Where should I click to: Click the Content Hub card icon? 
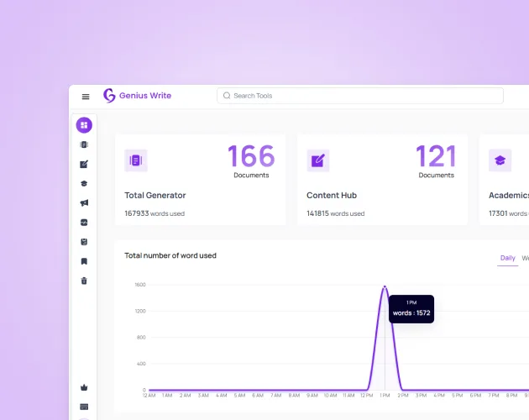coord(318,160)
